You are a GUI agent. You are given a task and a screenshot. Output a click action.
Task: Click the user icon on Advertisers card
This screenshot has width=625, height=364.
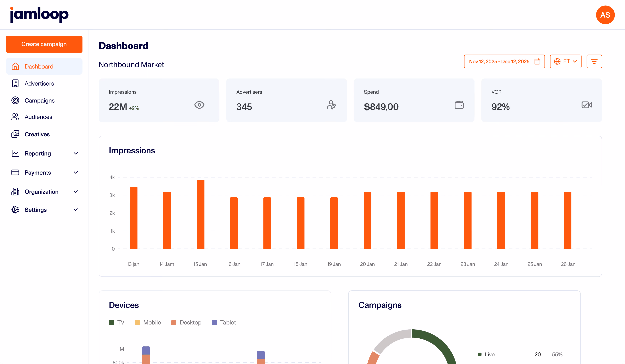[x=331, y=105]
